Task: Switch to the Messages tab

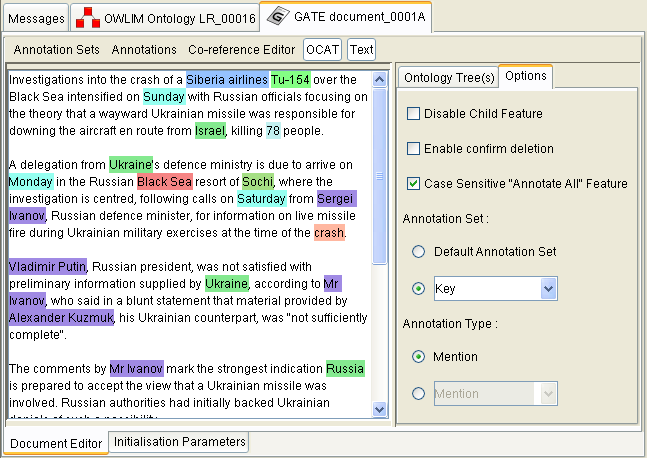Action: click(x=35, y=18)
